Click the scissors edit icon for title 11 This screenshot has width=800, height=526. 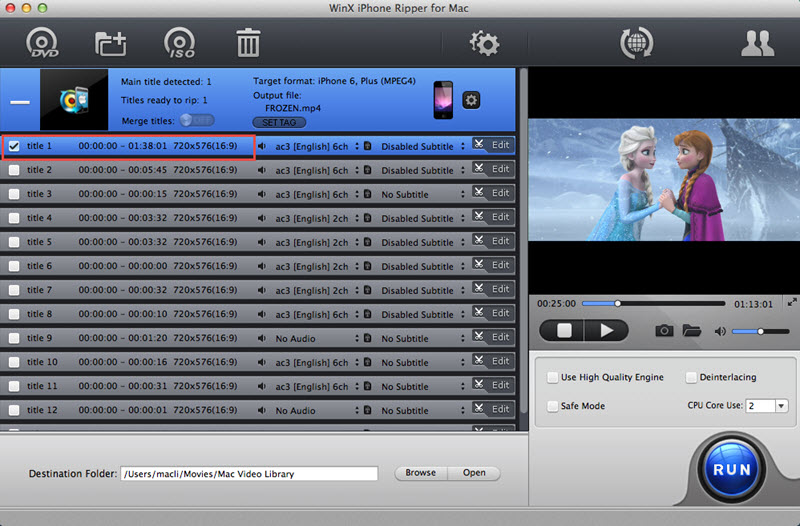(x=479, y=384)
